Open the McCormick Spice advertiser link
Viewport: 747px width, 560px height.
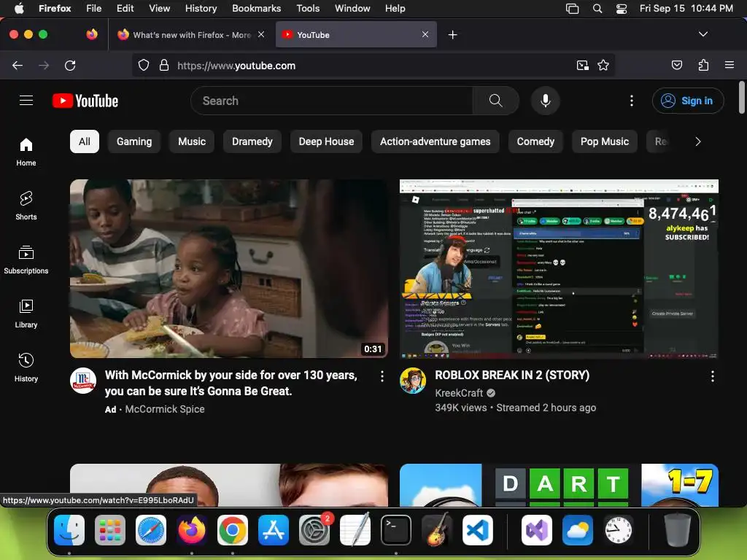click(x=164, y=409)
